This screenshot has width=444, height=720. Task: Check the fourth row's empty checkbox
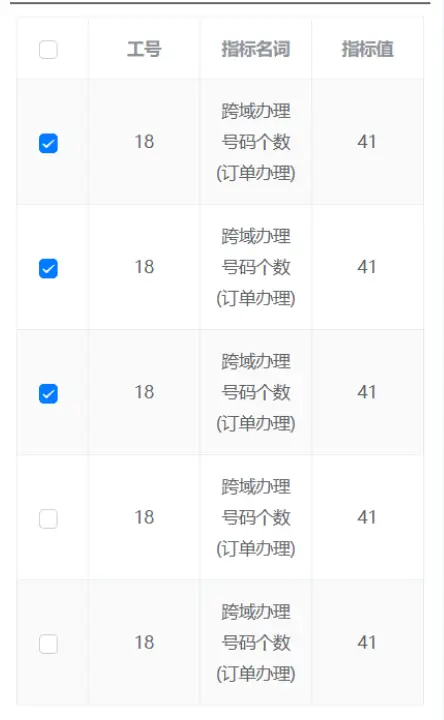48,519
